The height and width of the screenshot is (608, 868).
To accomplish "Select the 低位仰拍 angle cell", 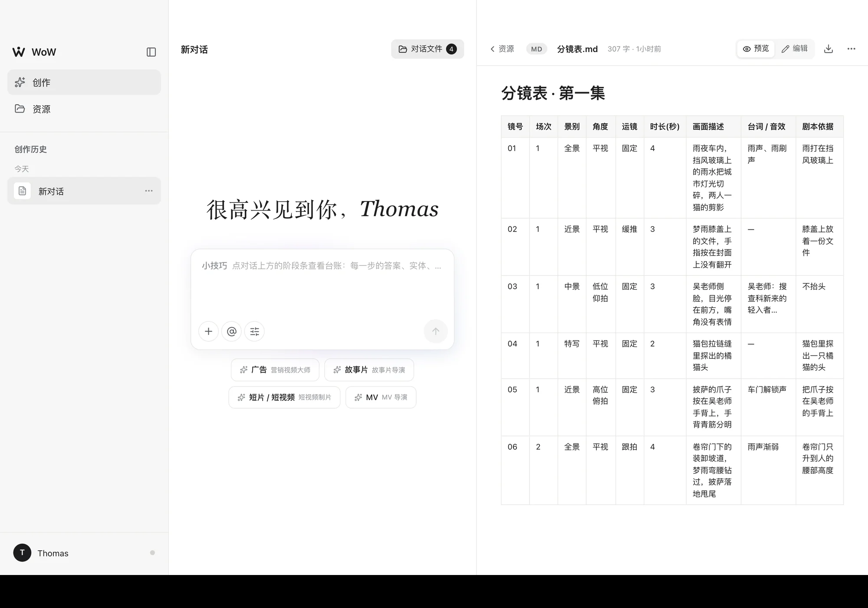I will (x=601, y=304).
